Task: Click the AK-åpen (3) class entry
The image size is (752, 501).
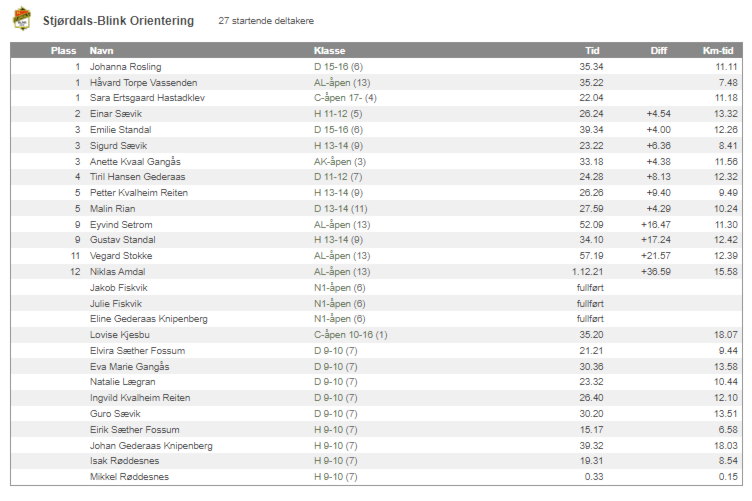Action: [340, 161]
